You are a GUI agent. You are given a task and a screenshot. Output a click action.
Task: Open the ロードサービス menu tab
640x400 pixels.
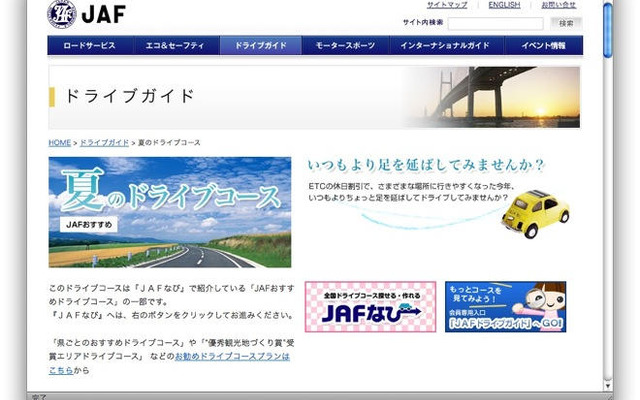[90, 45]
